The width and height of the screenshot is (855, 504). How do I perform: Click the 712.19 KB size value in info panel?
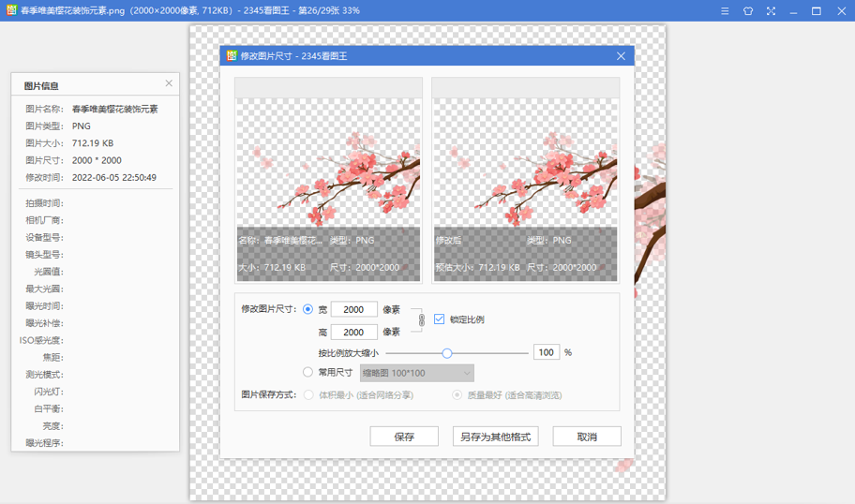click(93, 143)
